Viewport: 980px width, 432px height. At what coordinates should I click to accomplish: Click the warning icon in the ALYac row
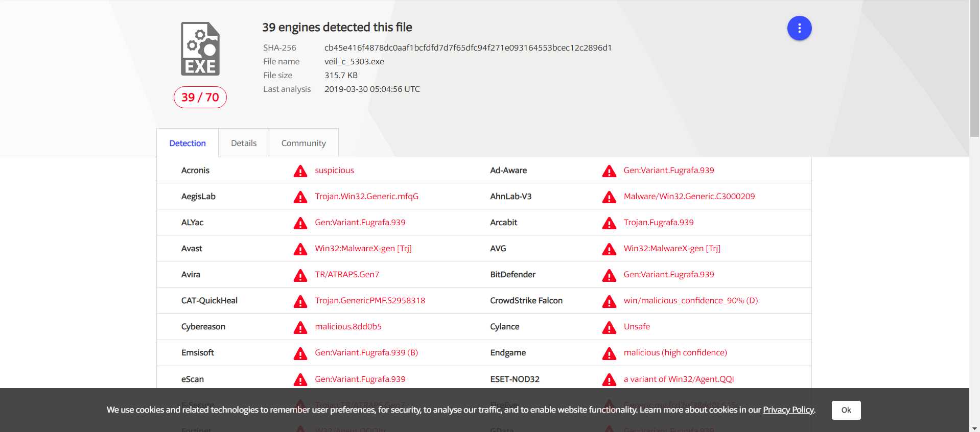coord(300,223)
